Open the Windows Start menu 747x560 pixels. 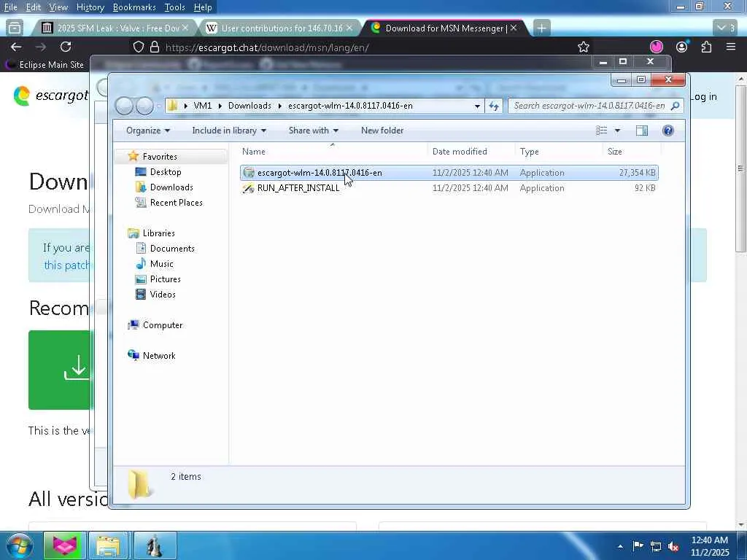click(x=18, y=545)
